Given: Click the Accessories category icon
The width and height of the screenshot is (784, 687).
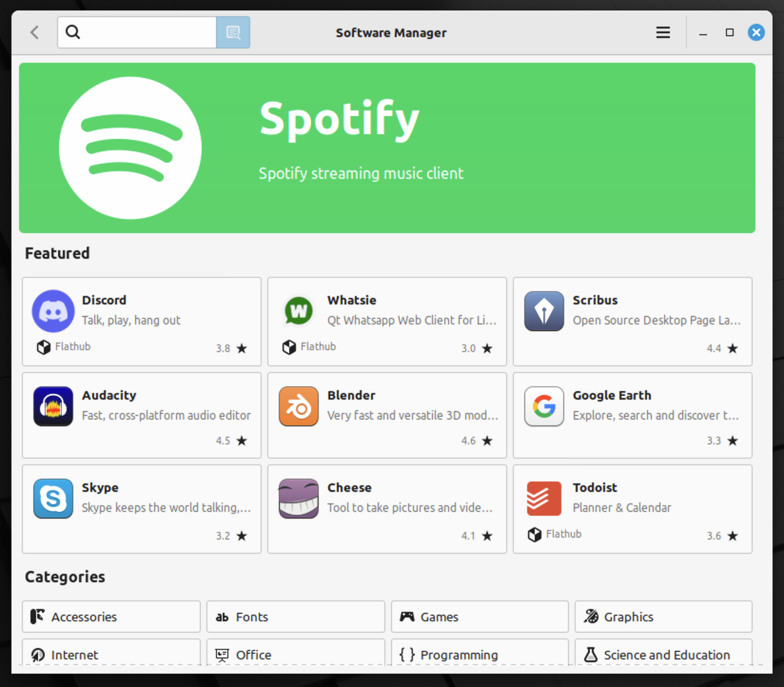Looking at the screenshot, I should pos(38,617).
